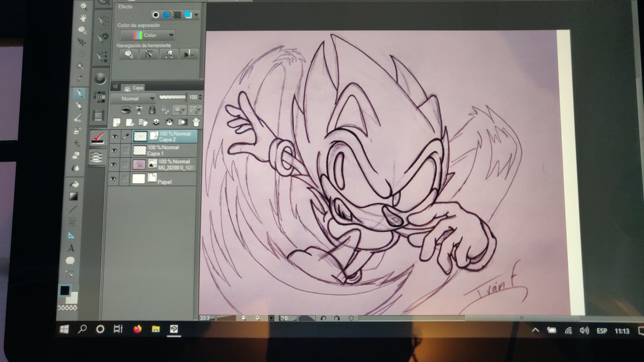Open the mask enable dropdown

pyautogui.click(x=180, y=110)
